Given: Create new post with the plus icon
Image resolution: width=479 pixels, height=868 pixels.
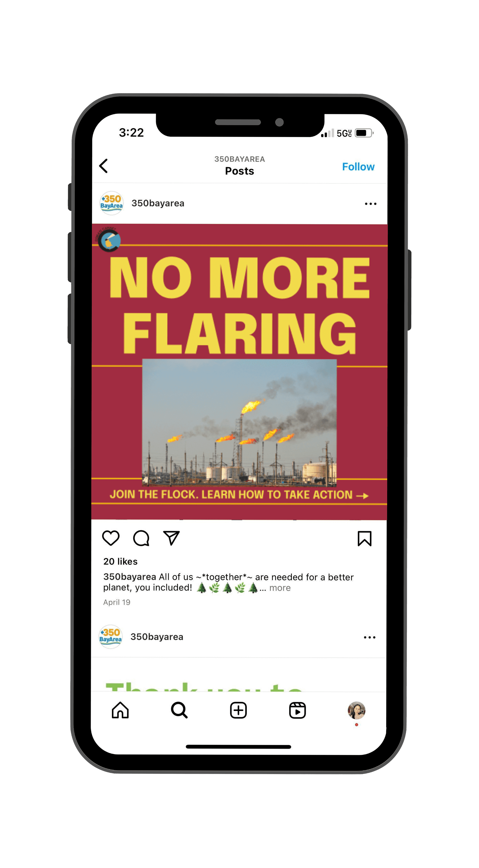Looking at the screenshot, I should (238, 710).
